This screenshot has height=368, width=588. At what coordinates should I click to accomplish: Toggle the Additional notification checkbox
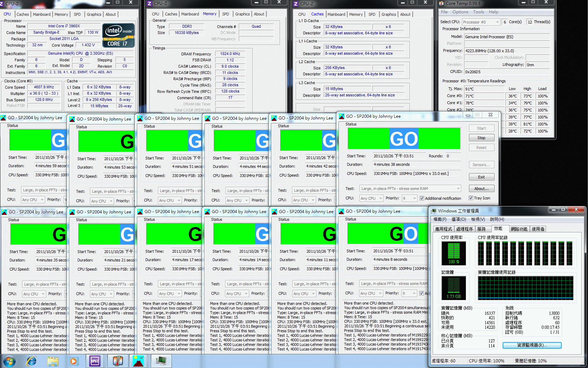422,198
